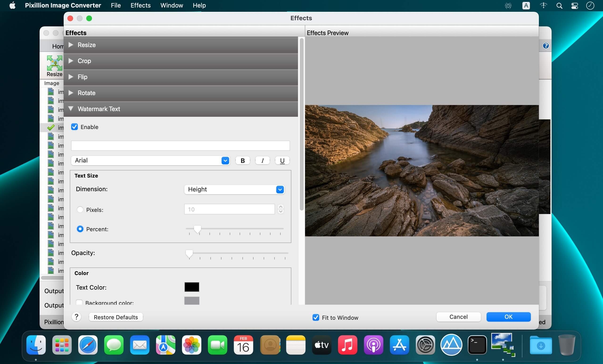Click the Pixels value input field
Screen dimensions: 603x364
click(x=229, y=209)
